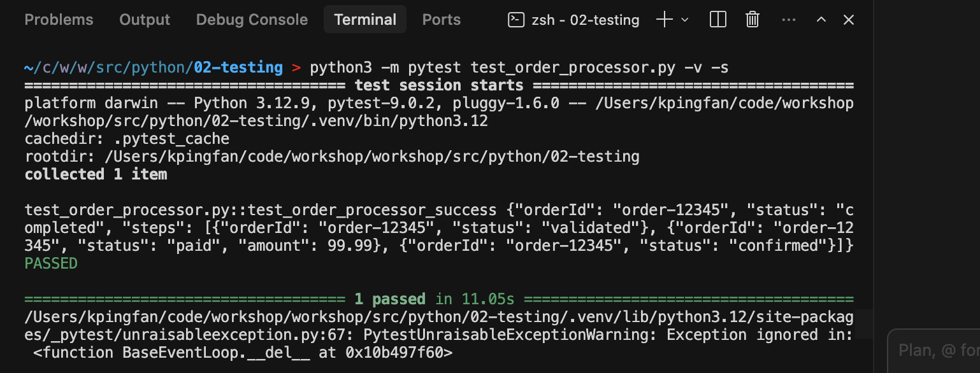The width and height of the screenshot is (980, 373).
Task: Create a new terminal with plus icon
Action: click(664, 20)
